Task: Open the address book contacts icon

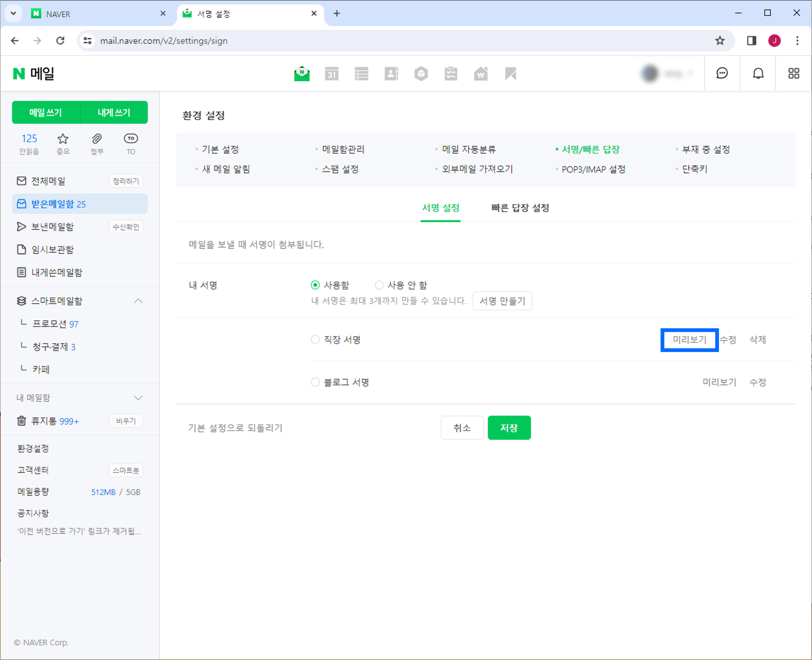Action: tap(391, 74)
